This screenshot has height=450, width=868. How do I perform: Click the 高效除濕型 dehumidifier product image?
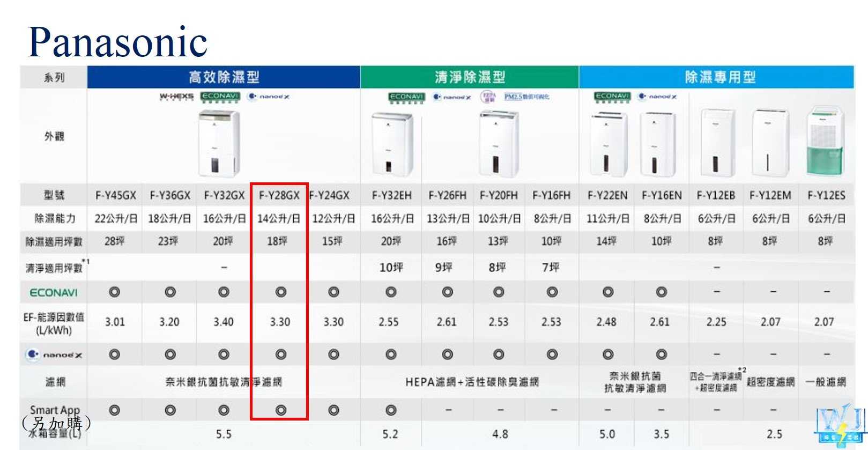coord(218,143)
